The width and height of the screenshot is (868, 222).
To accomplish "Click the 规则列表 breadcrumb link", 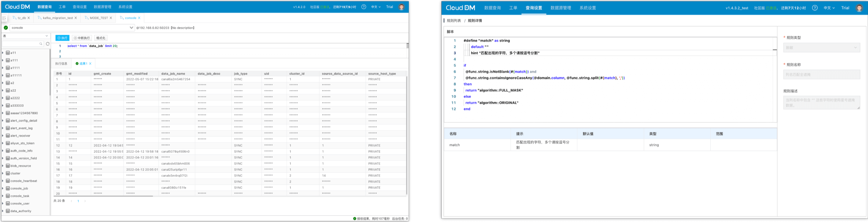I will click(453, 20).
